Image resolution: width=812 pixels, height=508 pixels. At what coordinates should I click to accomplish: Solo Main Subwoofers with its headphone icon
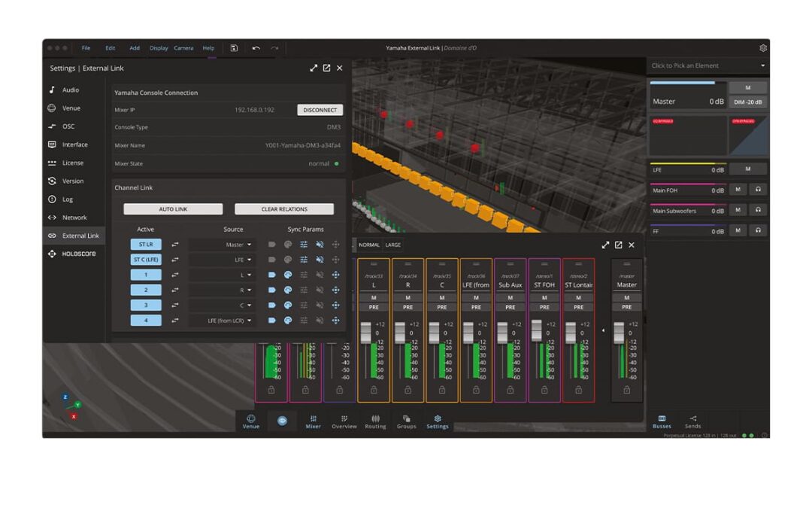pyautogui.click(x=758, y=210)
